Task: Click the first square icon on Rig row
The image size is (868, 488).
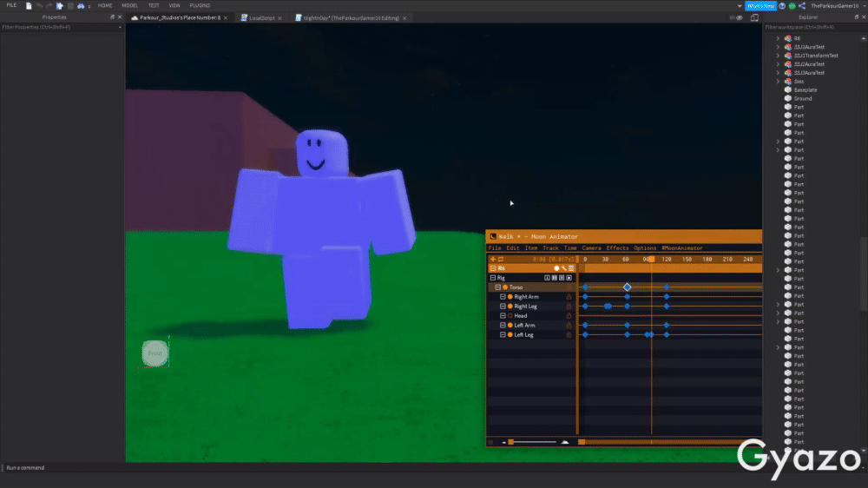Action: (x=547, y=278)
